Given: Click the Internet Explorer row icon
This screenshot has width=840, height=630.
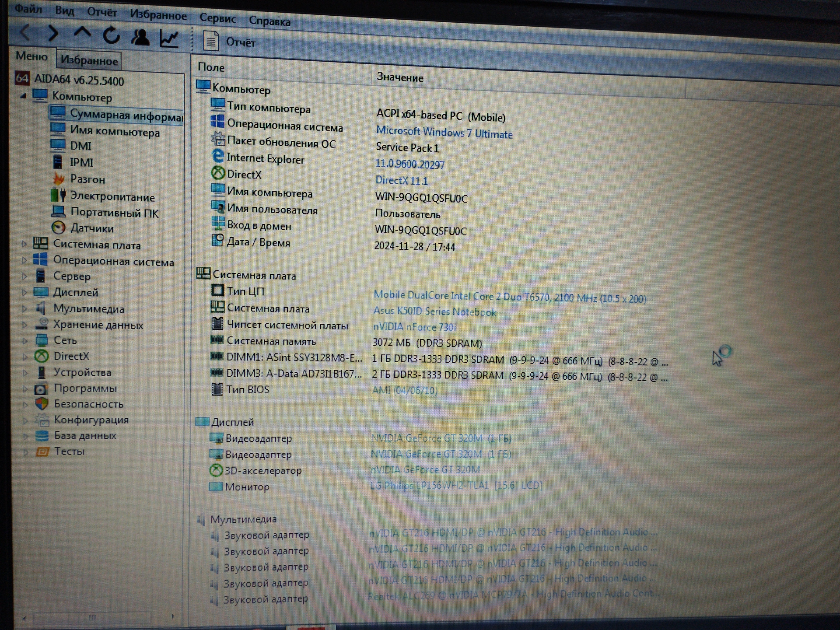Looking at the screenshot, I should tap(217, 156).
